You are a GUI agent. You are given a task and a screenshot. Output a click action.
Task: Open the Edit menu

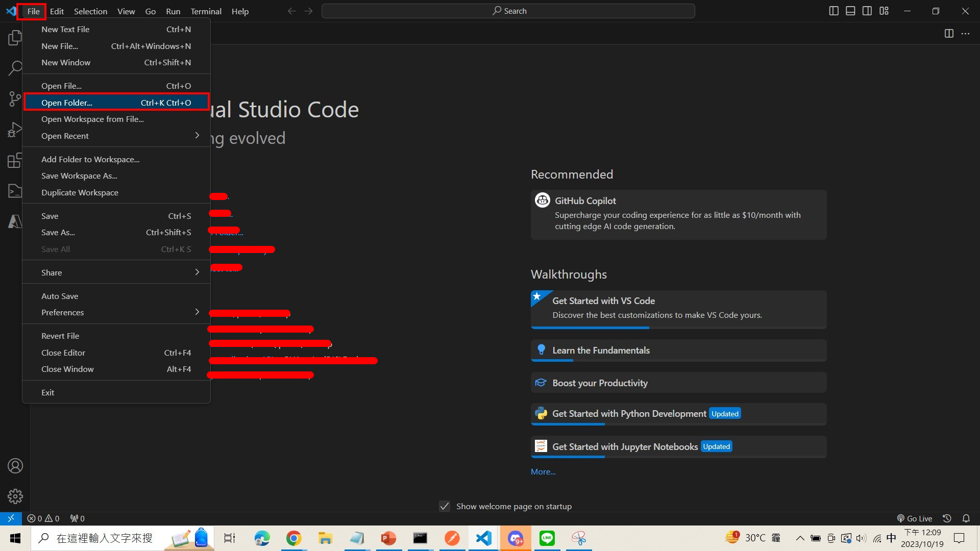click(x=57, y=11)
